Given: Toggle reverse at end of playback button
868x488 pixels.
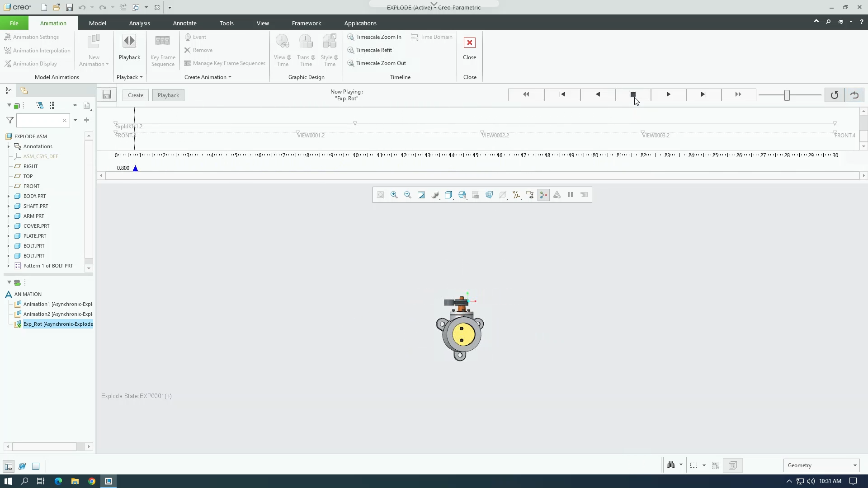Looking at the screenshot, I should point(854,95).
